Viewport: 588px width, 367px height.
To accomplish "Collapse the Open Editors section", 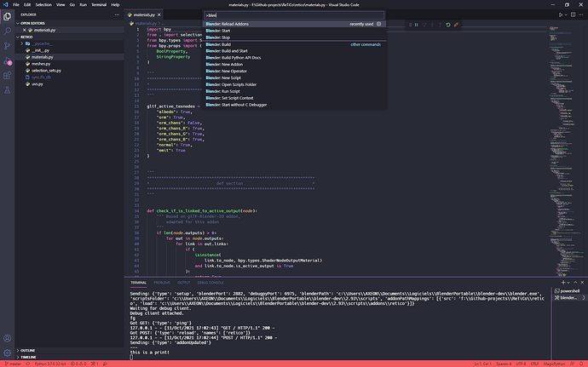I will (x=70, y=23).
